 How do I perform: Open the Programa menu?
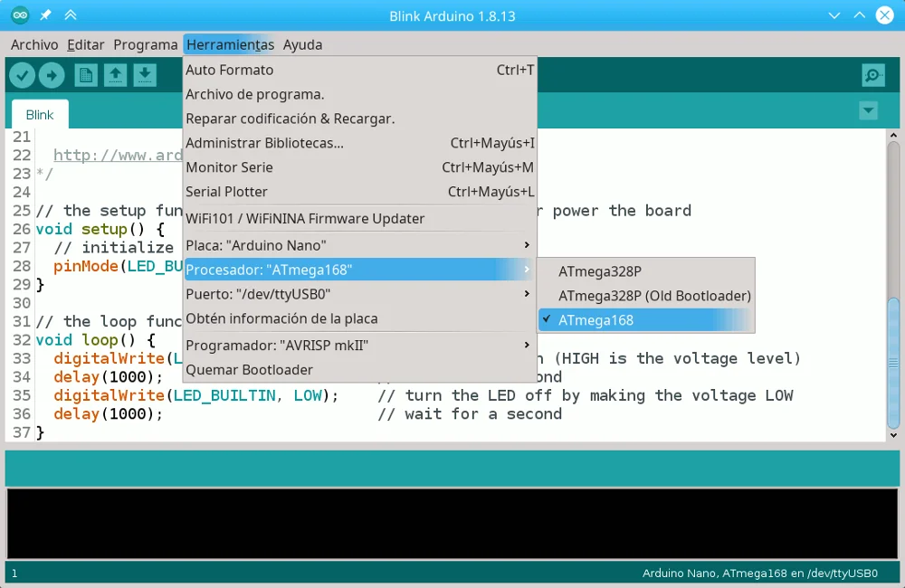click(146, 44)
